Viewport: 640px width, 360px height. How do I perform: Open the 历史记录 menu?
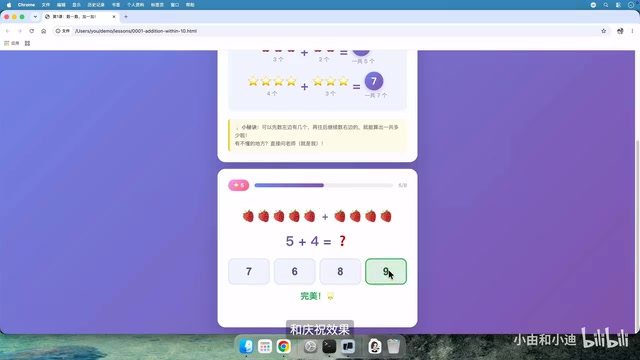pos(96,5)
